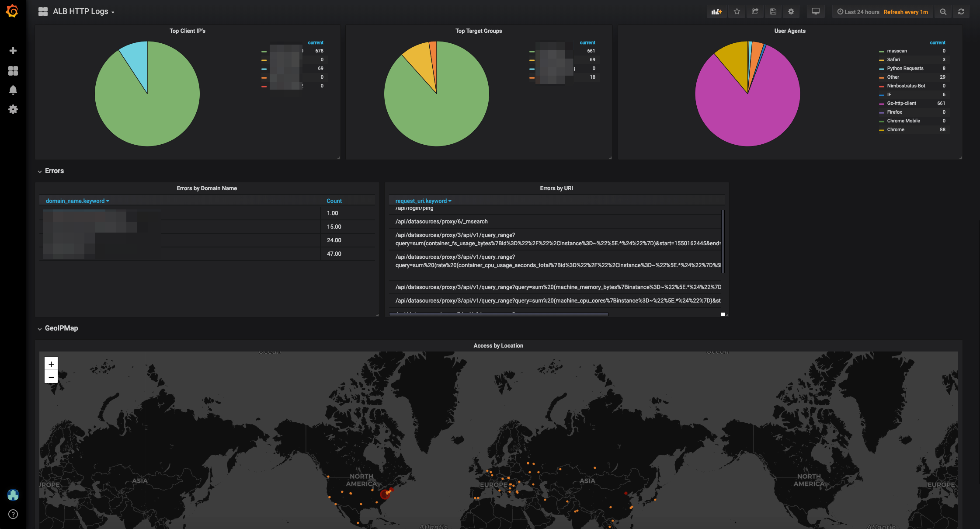Toggle Chrome series in User Agents legend
Image resolution: width=980 pixels, height=529 pixels.
[x=896, y=130]
